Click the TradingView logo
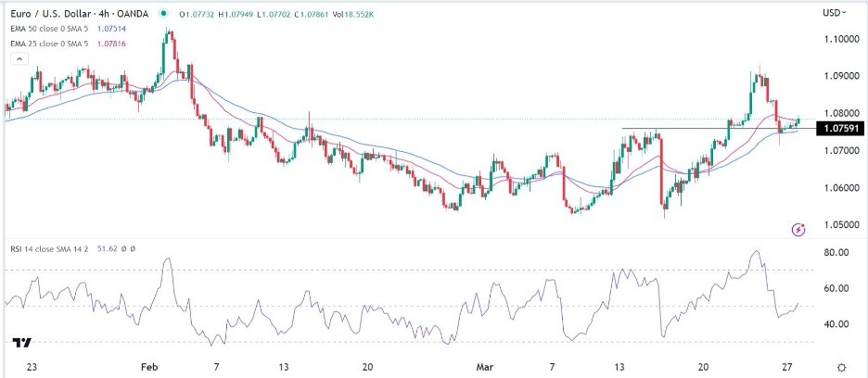 21,343
